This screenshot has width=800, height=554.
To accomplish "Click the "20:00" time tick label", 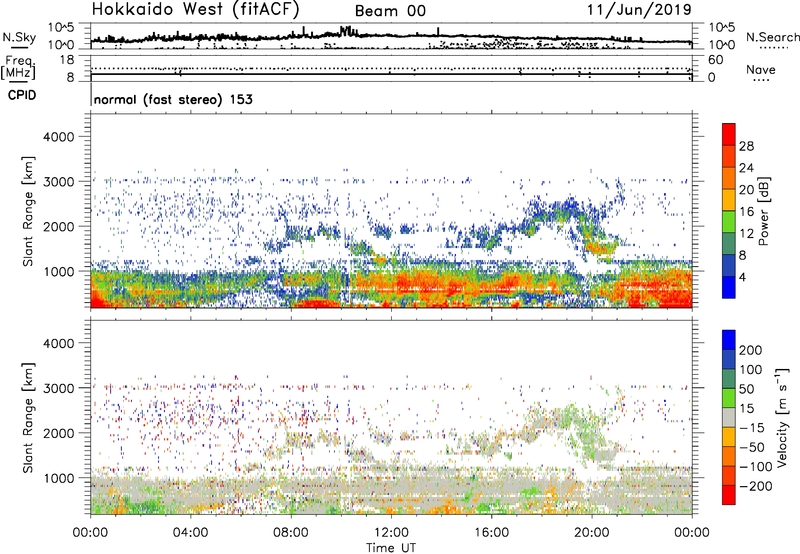I will pos(592,533).
